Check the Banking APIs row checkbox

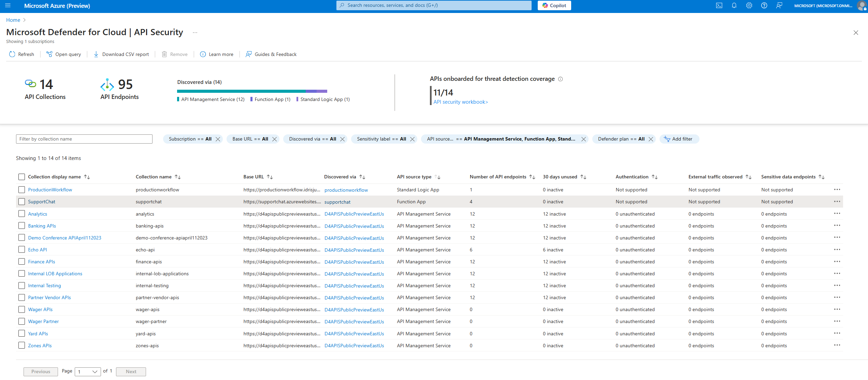21,226
